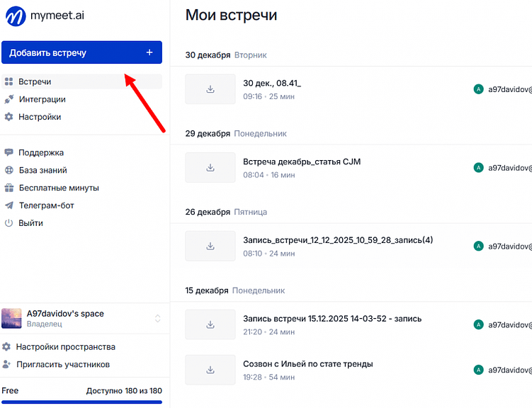
Task: Click the 29 декабря Понедельник date header
Action: pyautogui.click(x=236, y=134)
